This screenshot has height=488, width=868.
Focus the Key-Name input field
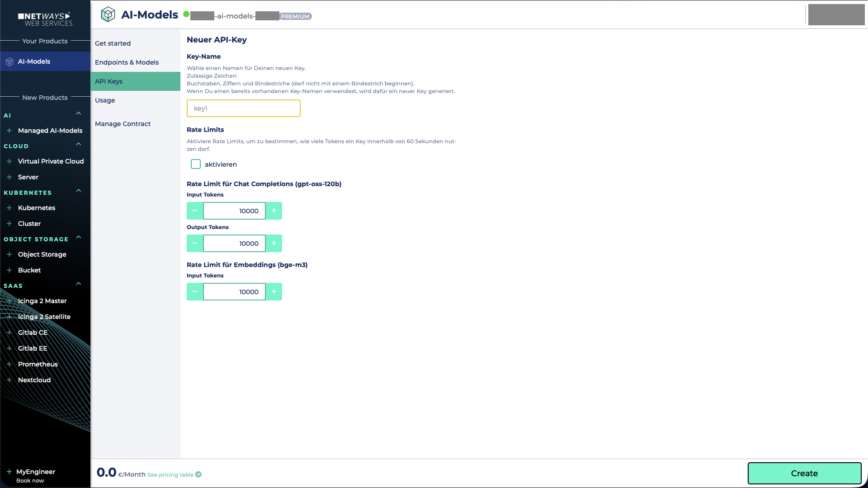click(244, 108)
